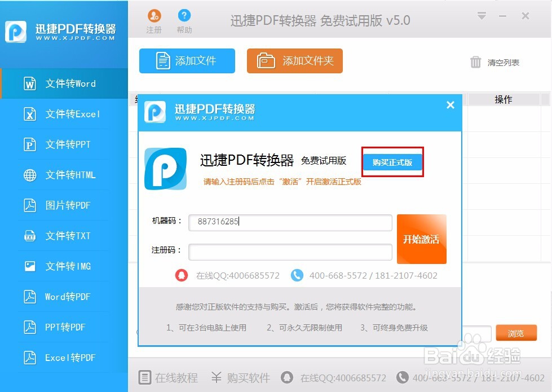Screen dimensions: 552x392
Task: Focus the 机器码 input field
Action: (x=290, y=223)
